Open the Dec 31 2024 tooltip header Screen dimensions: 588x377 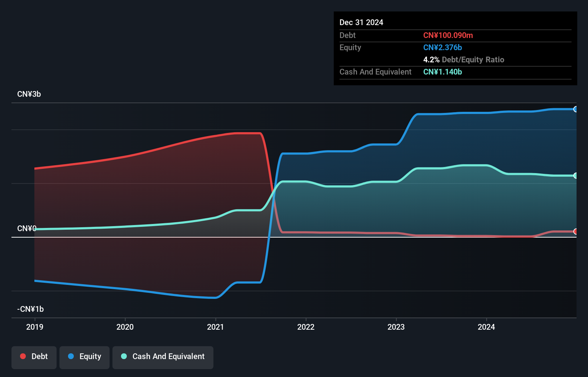click(361, 22)
